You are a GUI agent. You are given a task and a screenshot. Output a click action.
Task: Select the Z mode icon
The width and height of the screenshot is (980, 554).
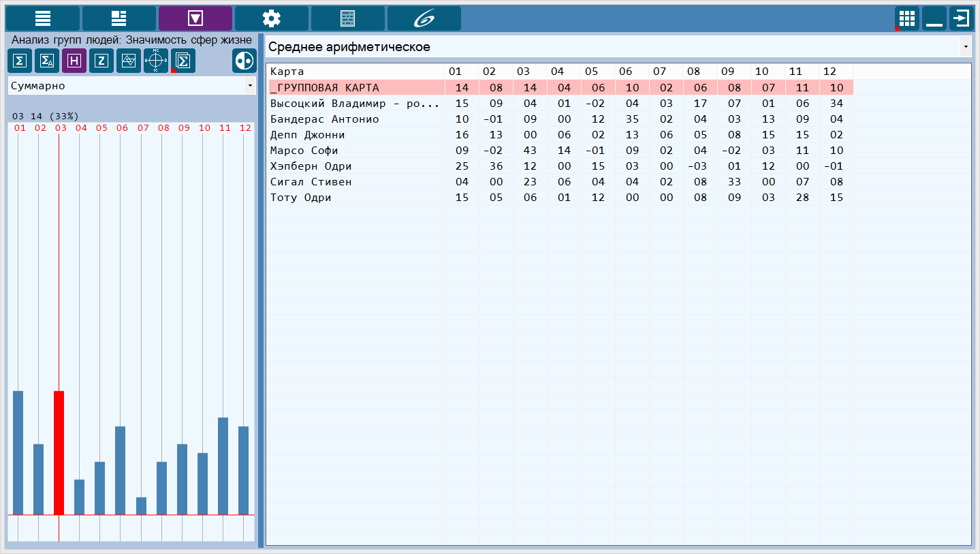pos(101,61)
